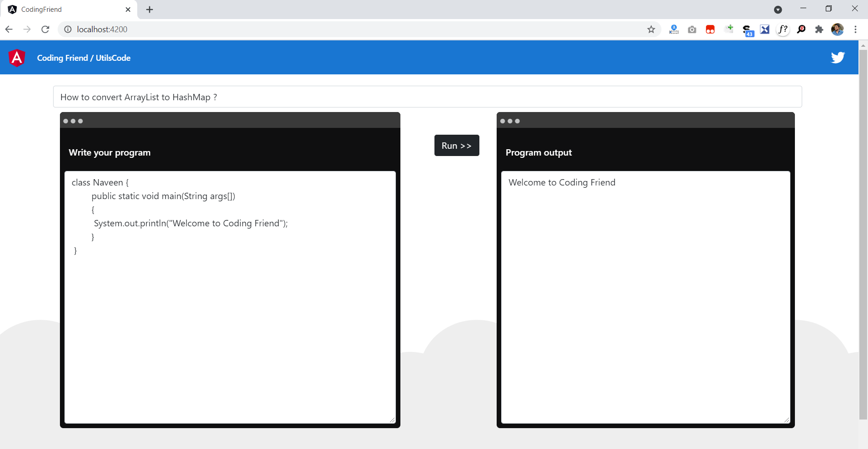Go back using the browser back arrow
868x449 pixels.
click(x=9, y=29)
